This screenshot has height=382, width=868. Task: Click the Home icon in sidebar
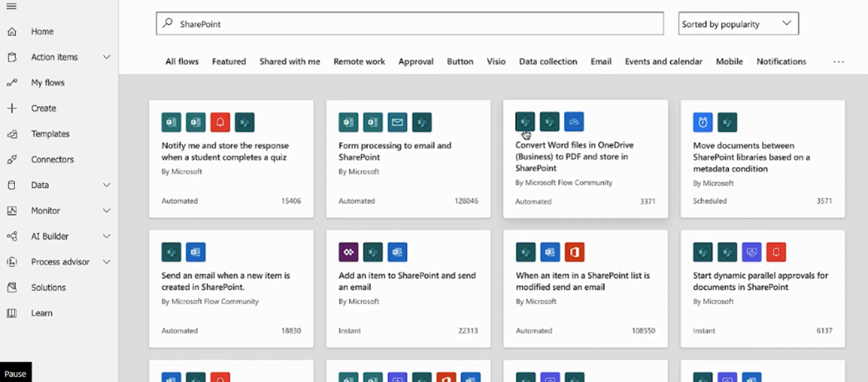[12, 31]
